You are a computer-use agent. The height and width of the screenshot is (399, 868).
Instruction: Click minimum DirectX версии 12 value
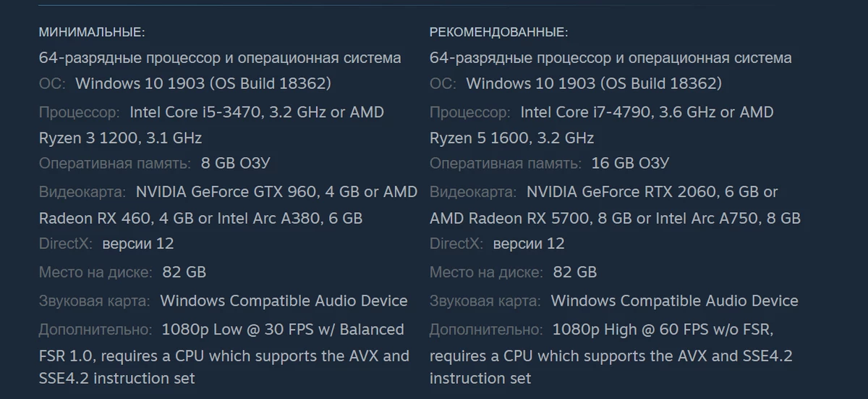pos(138,243)
